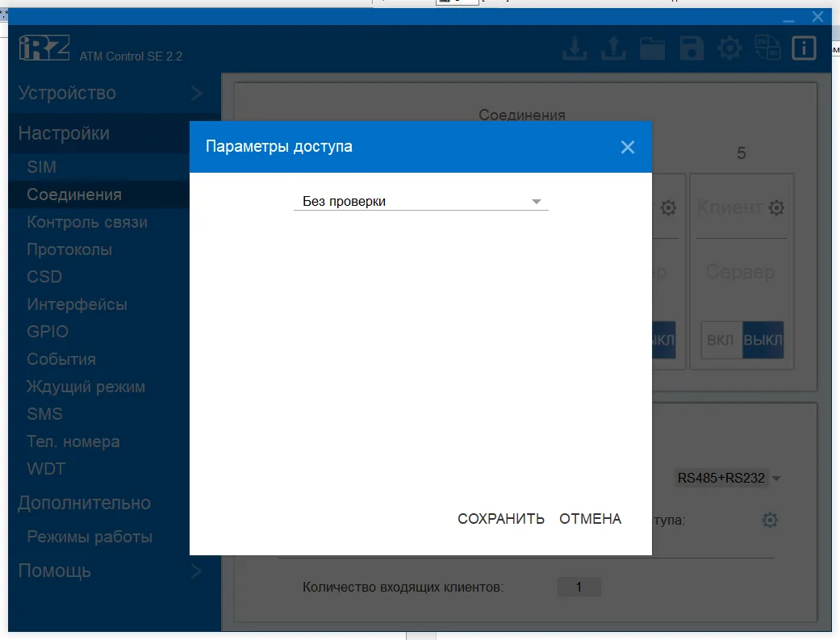The height and width of the screenshot is (640, 840).
Task: Click the Дополнительно section header
Action: [x=84, y=503]
